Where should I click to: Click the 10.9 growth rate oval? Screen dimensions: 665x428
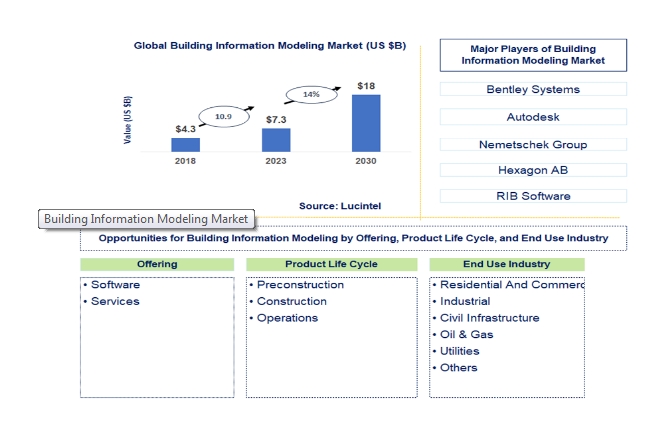point(224,117)
